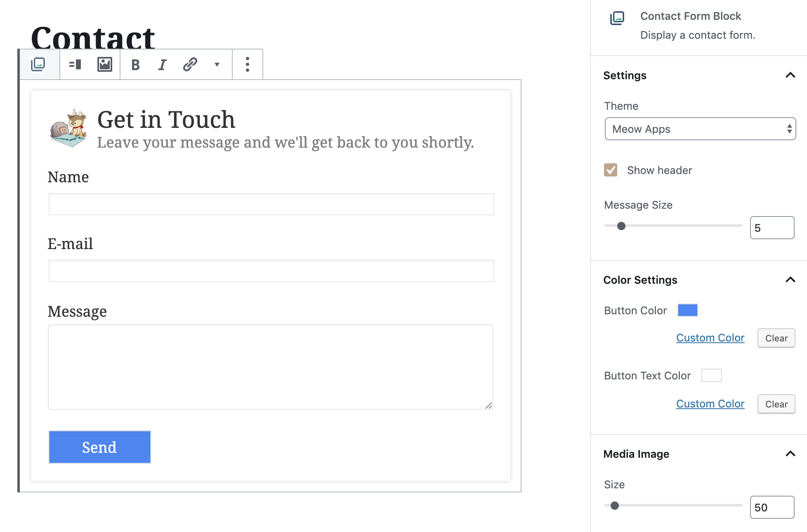Click Clear button for Button Text Color
Viewport: 807px width, 532px height.
[x=776, y=404]
